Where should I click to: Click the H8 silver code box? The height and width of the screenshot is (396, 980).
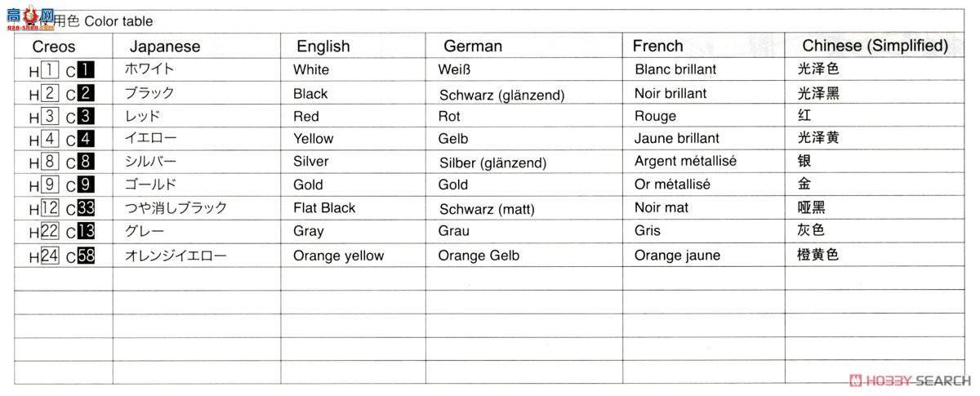48,162
